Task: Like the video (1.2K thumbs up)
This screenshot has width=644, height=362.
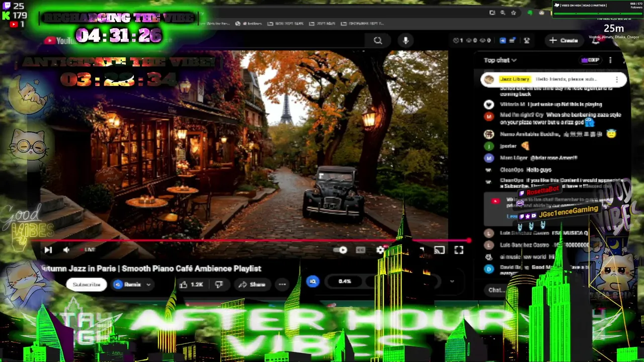Action: coord(191,285)
